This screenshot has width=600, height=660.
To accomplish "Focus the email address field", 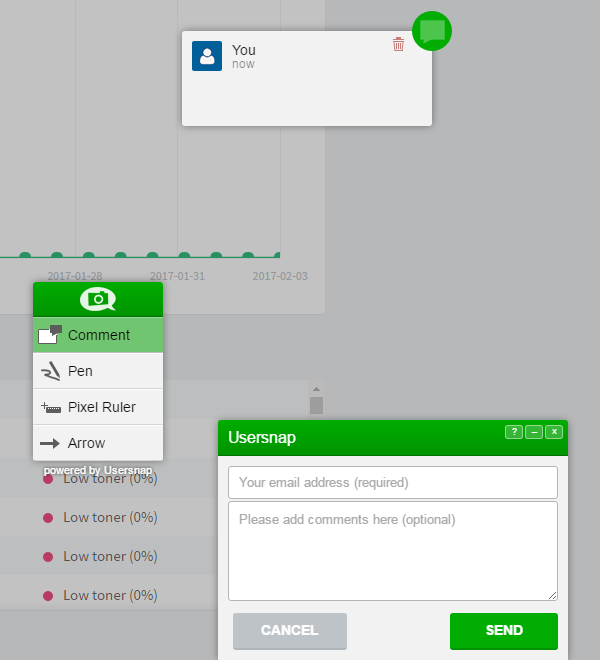I will point(393,482).
